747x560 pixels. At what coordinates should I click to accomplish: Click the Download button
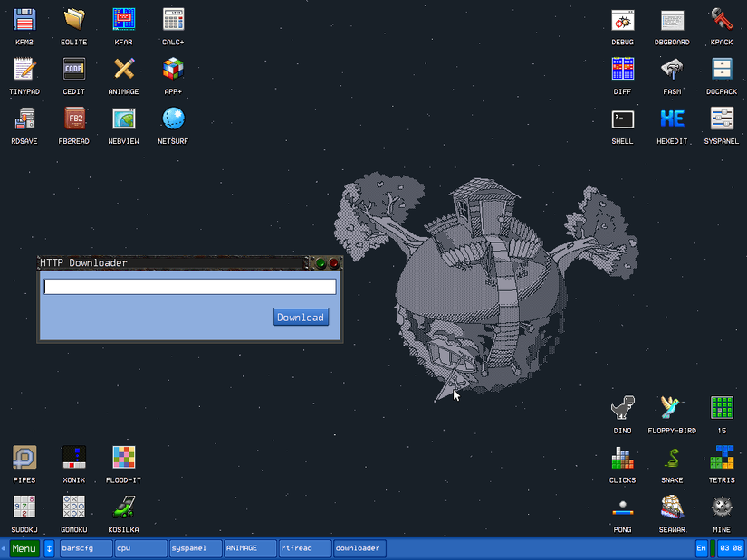click(301, 318)
